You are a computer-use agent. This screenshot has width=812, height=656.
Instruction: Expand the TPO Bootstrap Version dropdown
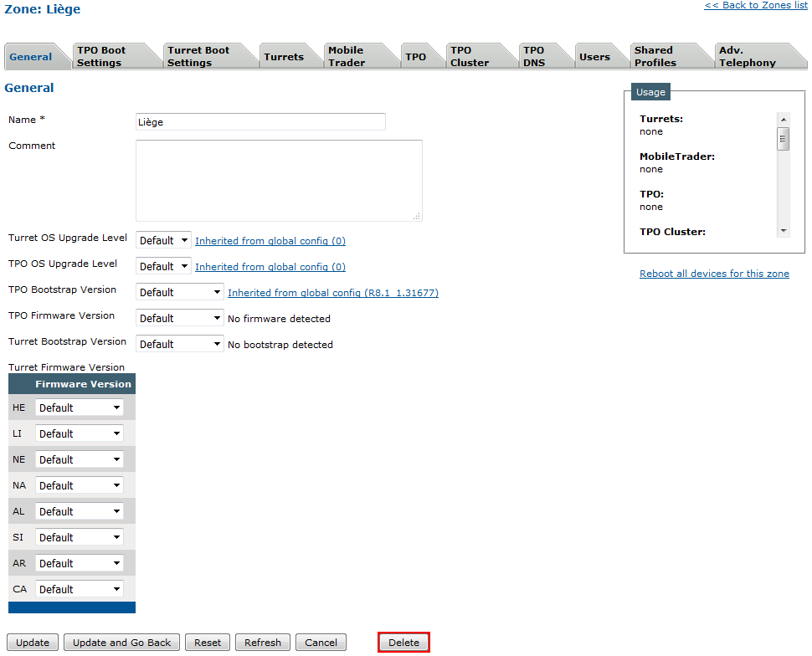pyautogui.click(x=180, y=292)
